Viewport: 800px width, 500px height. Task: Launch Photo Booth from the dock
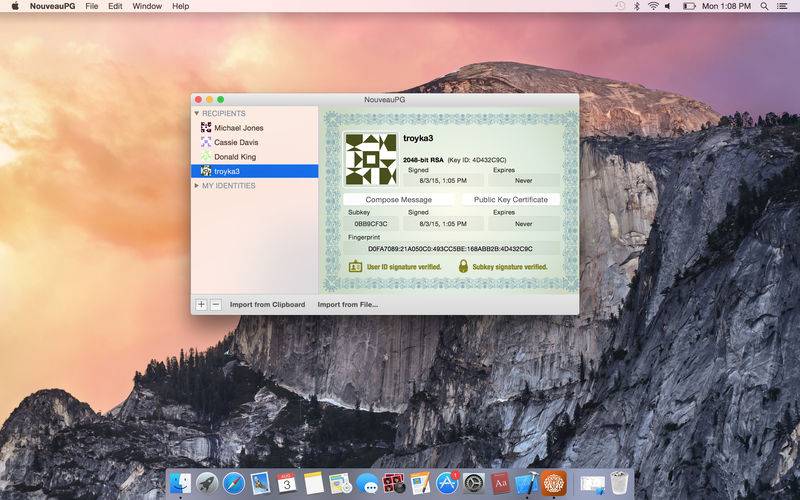point(393,483)
